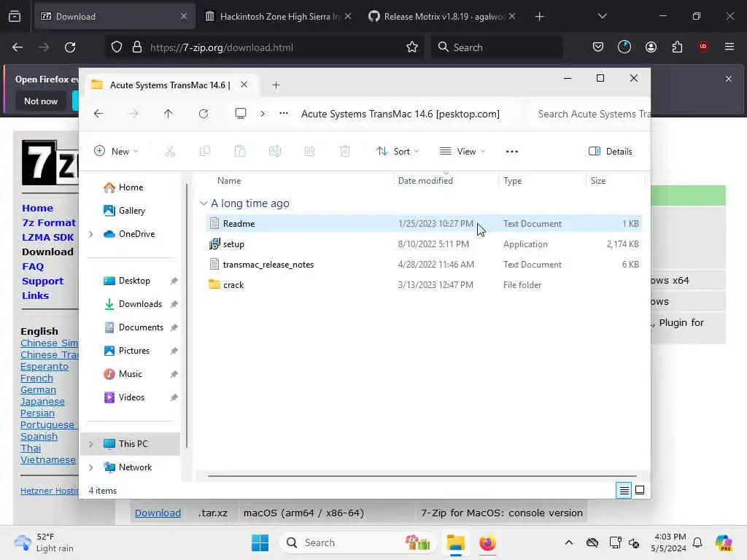The width and height of the screenshot is (747, 560).
Task: Select transmac_release_notes file
Action: point(424,264)
